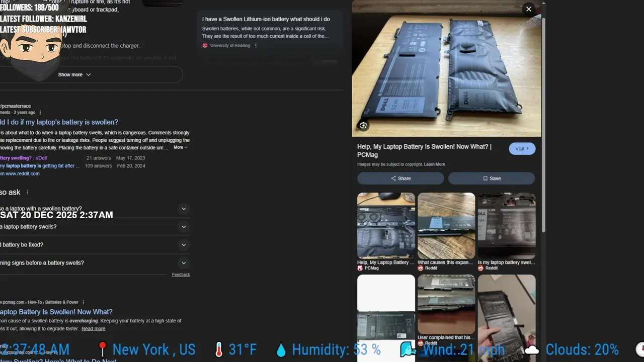
Task: Open the large swollen Dell battery image
Action: tap(446, 68)
